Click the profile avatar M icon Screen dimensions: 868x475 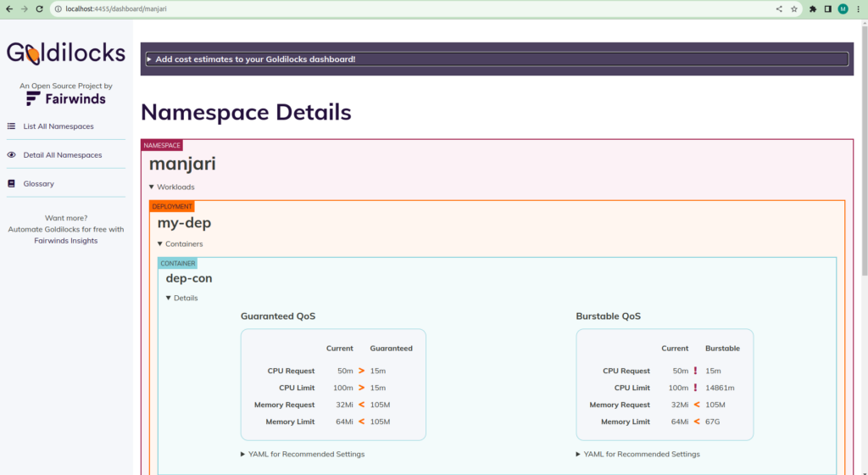[843, 8]
